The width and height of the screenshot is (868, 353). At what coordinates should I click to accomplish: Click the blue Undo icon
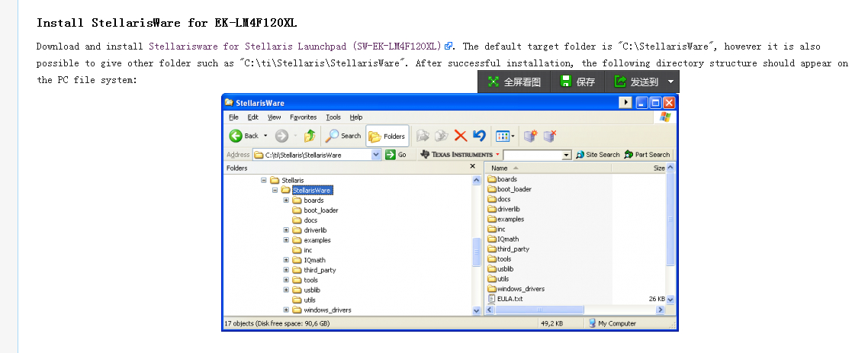[479, 136]
